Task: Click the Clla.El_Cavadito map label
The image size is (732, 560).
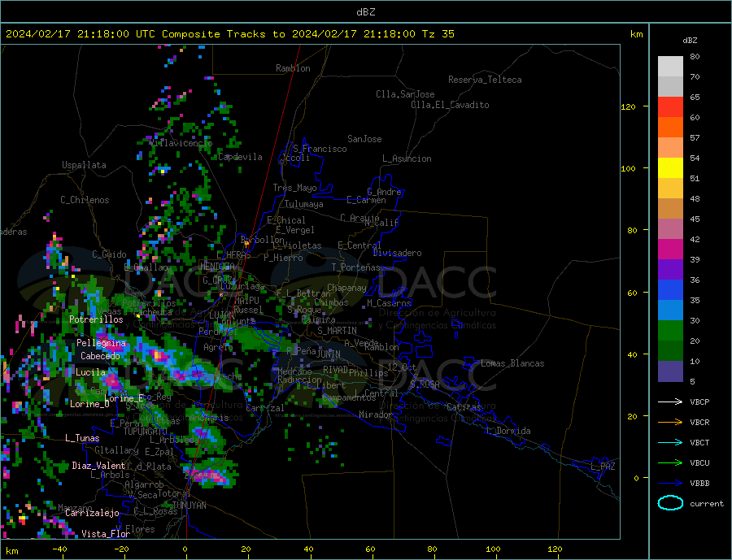Action: (450, 105)
